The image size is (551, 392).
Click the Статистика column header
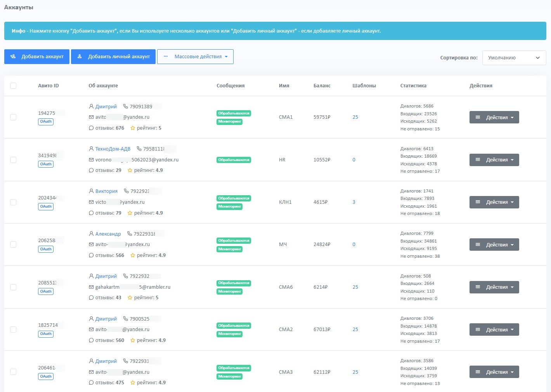pos(413,86)
